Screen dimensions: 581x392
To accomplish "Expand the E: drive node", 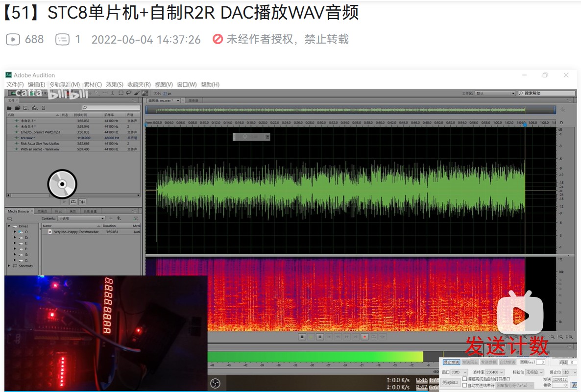I will pyautogui.click(x=15, y=244).
